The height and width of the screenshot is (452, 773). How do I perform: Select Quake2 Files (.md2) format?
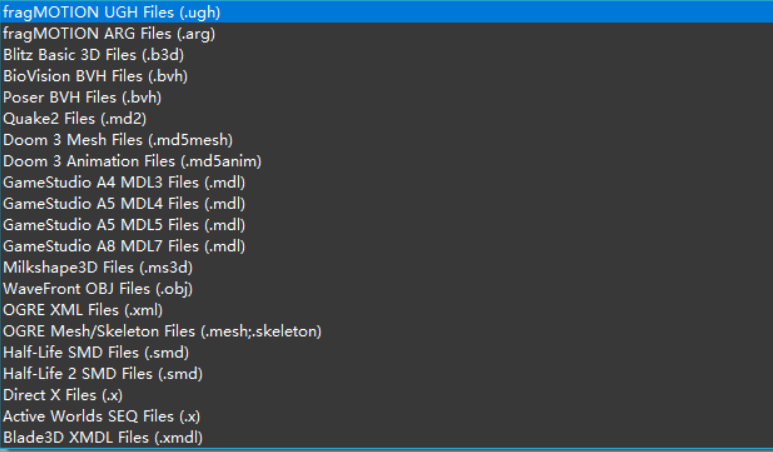[x=386, y=118]
